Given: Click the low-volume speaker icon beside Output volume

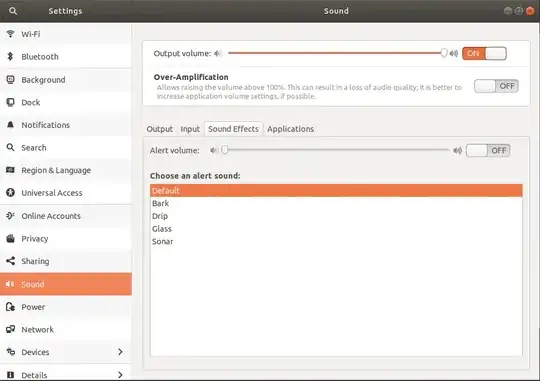Looking at the screenshot, I should pos(218,53).
